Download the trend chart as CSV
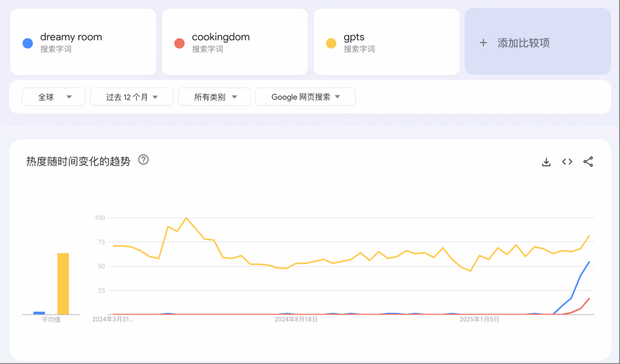 tap(546, 162)
